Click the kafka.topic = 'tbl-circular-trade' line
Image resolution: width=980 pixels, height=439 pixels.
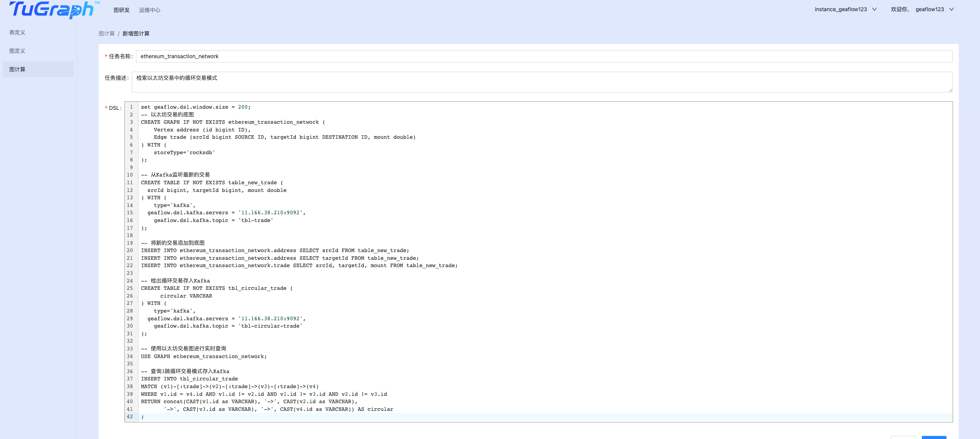tap(228, 326)
